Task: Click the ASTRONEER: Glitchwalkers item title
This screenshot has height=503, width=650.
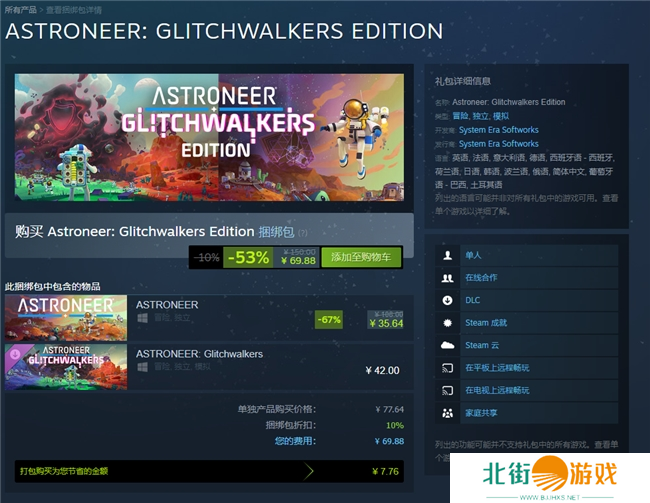Action: (x=199, y=354)
